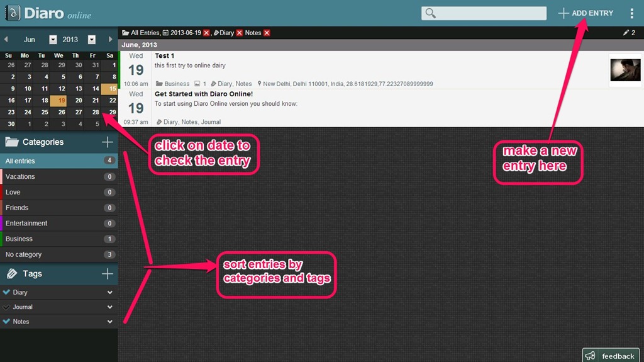Click 'this first try to online dairy' text
644x362 pixels.
(x=190, y=65)
